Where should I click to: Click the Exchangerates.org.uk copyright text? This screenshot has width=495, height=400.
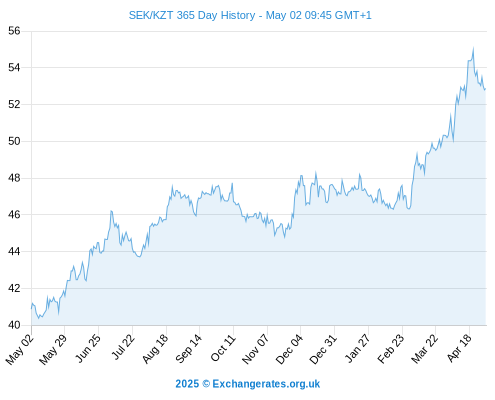pyautogui.click(x=248, y=384)
